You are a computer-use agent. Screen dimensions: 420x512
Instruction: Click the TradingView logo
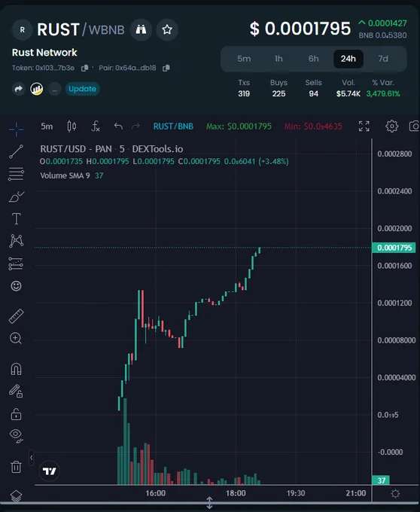[x=49, y=471]
